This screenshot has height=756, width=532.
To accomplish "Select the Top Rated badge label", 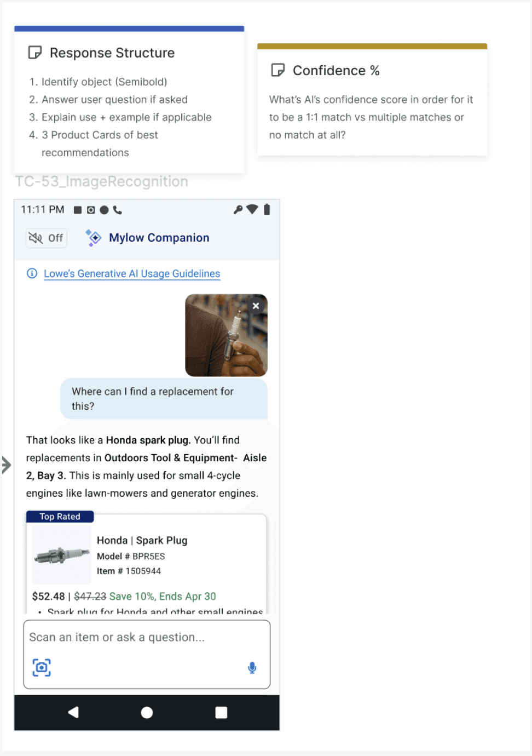I will click(60, 517).
